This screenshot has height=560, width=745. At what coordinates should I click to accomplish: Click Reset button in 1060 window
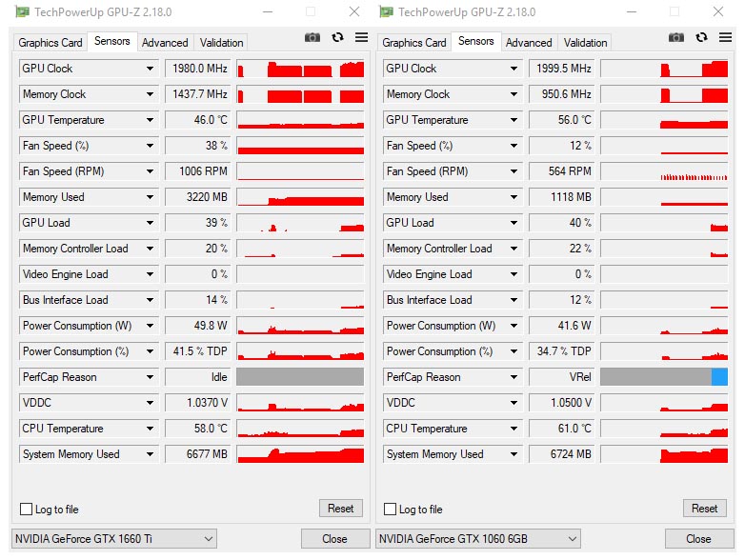tap(705, 509)
